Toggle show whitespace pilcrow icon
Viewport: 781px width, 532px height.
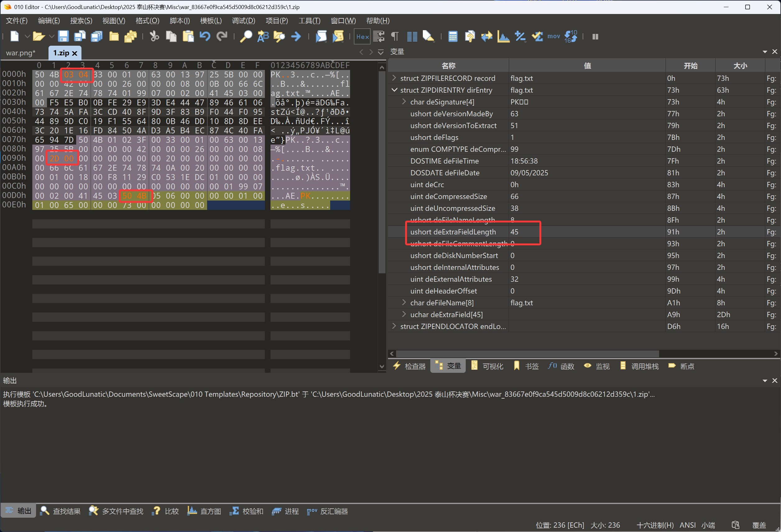tap(395, 36)
